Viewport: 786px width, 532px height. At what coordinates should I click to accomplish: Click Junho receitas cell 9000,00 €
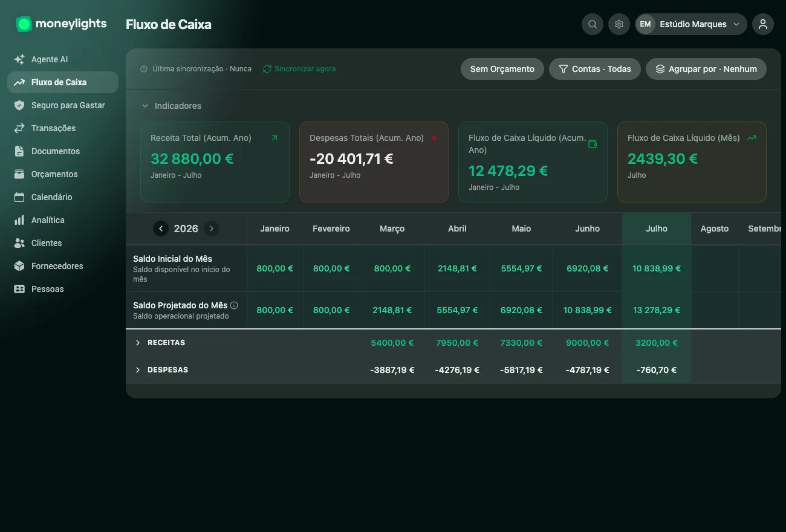[588, 343]
